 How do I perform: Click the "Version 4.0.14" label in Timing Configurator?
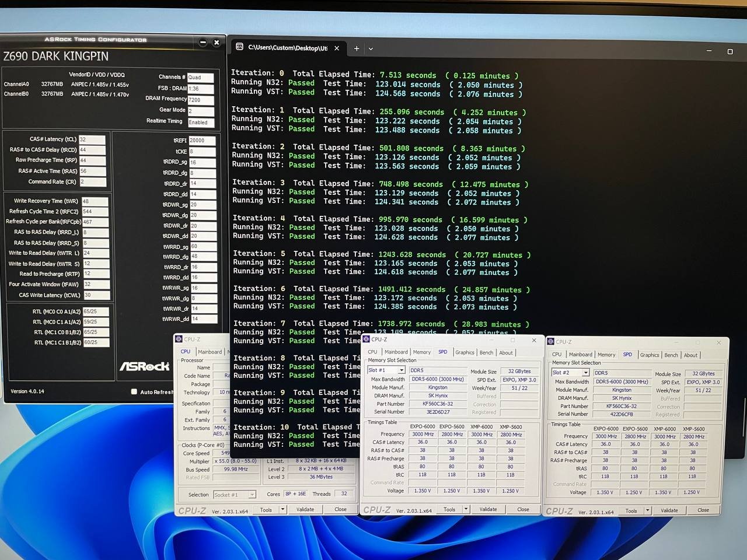pos(27,391)
